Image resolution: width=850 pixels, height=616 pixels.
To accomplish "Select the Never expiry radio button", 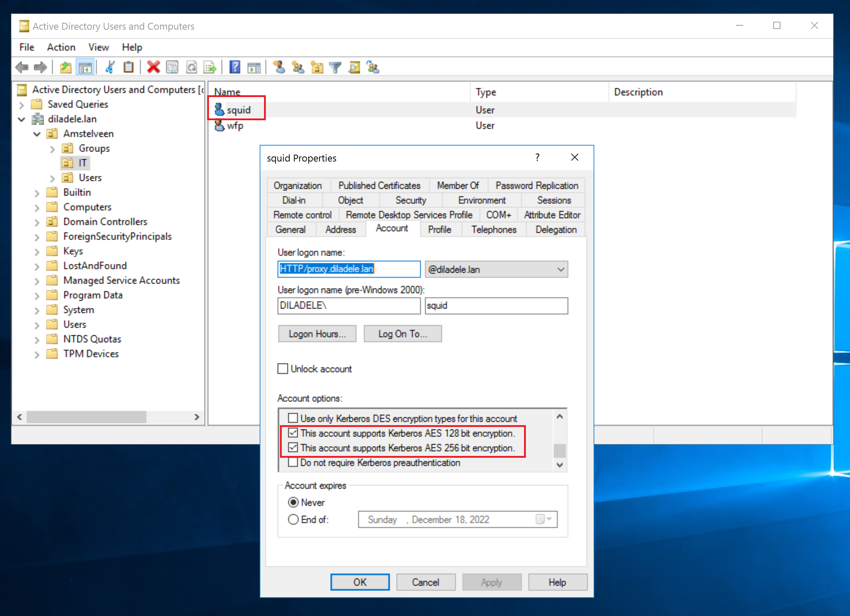I will (x=293, y=502).
